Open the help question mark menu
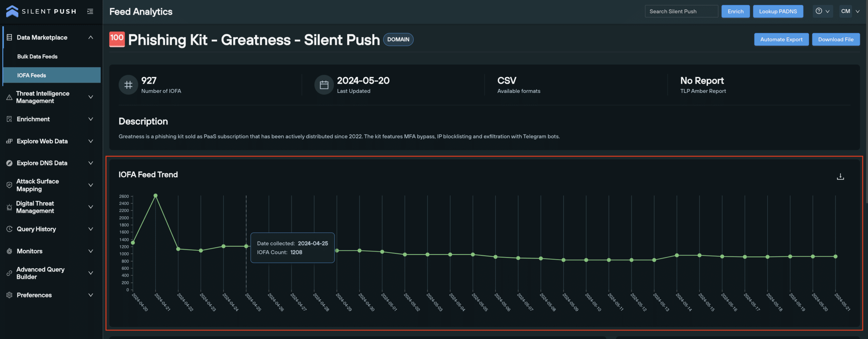This screenshot has width=868, height=339. [x=823, y=11]
